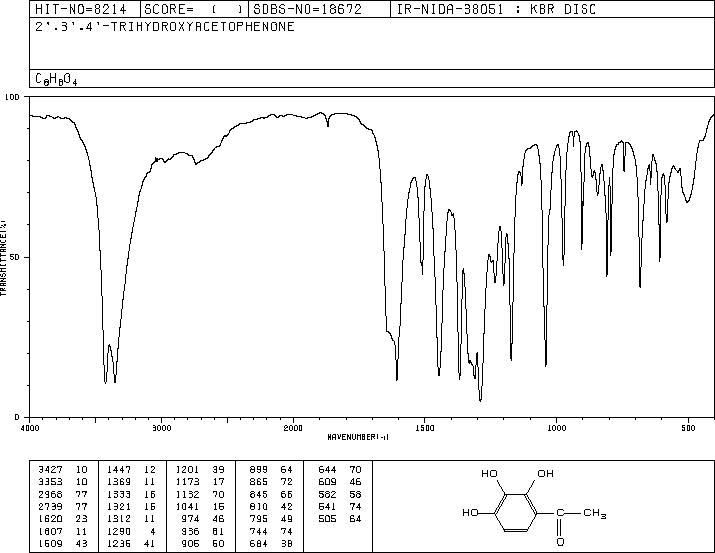715x553 pixels.
Task: Select peak table entry 1620
Action: (x=50, y=519)
